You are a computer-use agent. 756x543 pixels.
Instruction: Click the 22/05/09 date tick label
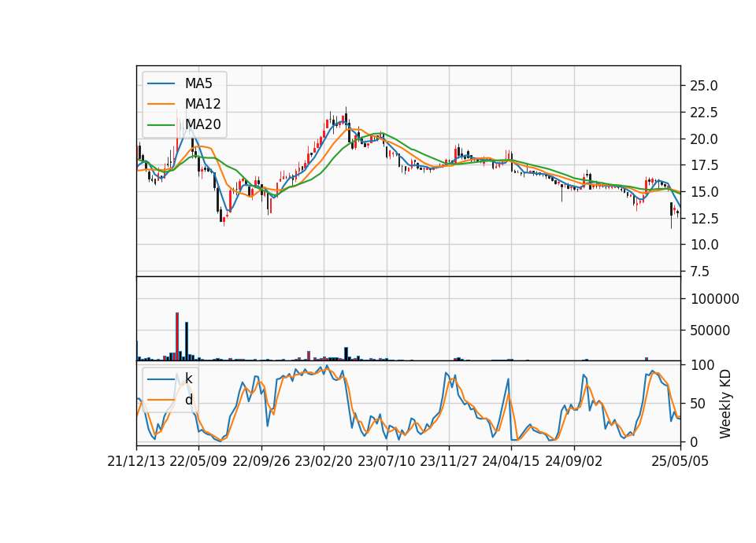[198, 461]
